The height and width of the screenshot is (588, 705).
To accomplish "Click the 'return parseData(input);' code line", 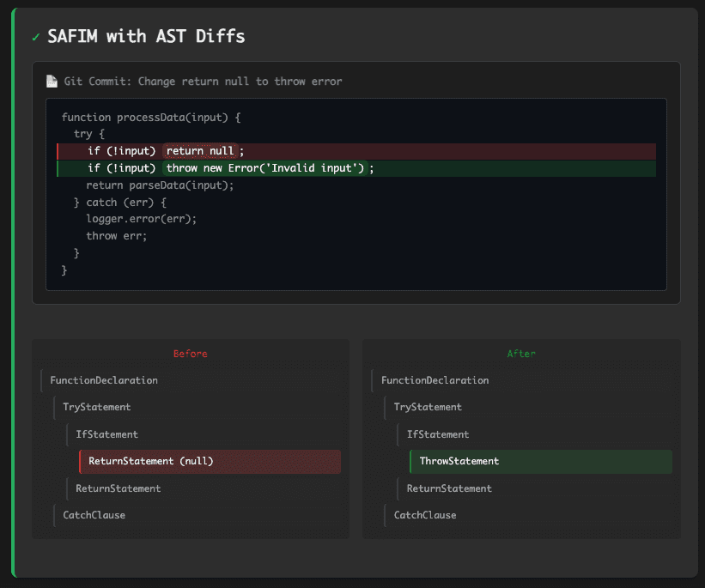I will click(160, 185).
